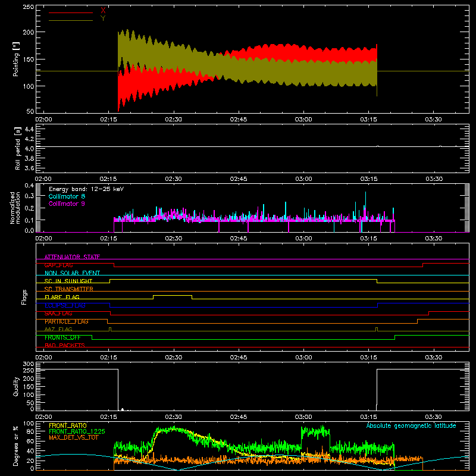
Task: Click the 200 tick on the Pointing axis
Action: (x=28, y=32)
